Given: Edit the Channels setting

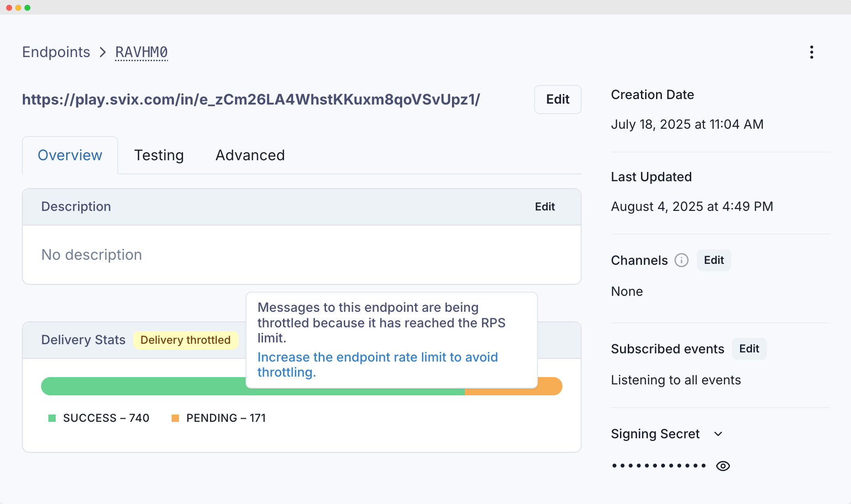Looking at the screenshot, I should tap(714, 260).
